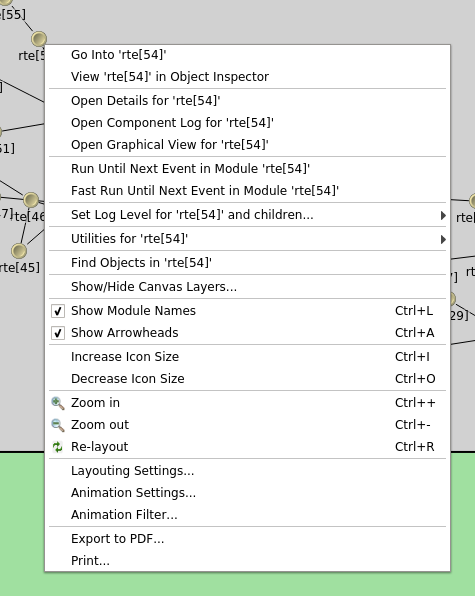Click the Zoom out magnifier icon
Screen dimensions: 475x596
pos(58,425)
